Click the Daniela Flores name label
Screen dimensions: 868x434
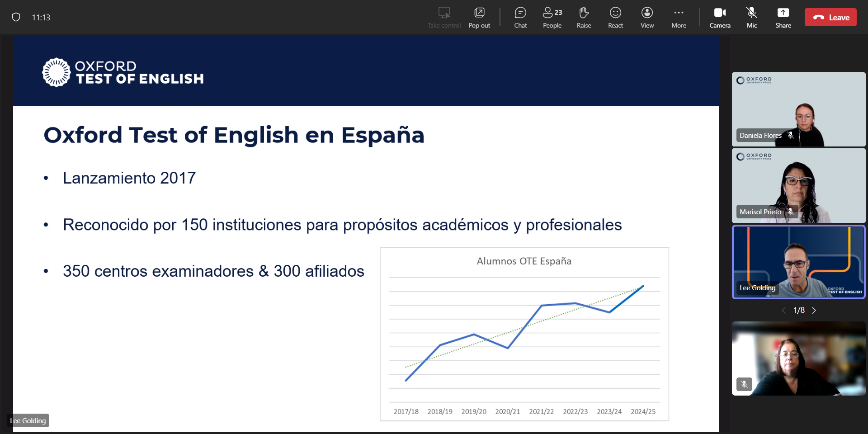click(760, 135)
